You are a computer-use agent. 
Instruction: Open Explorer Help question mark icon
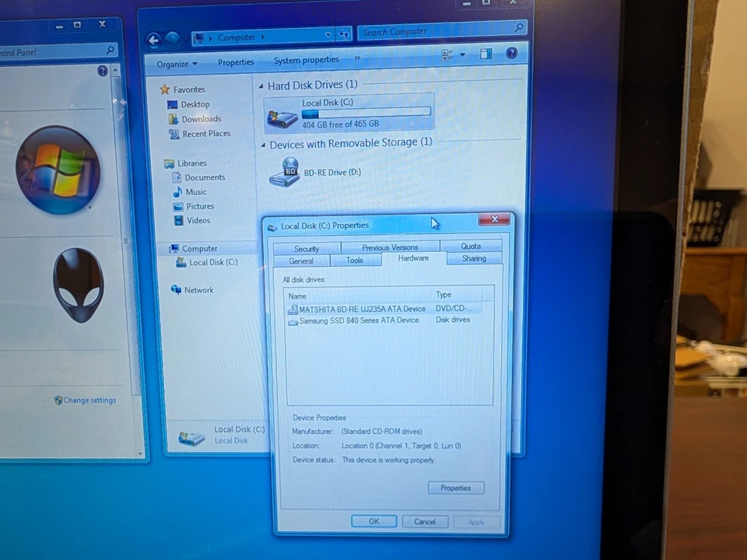512,52
